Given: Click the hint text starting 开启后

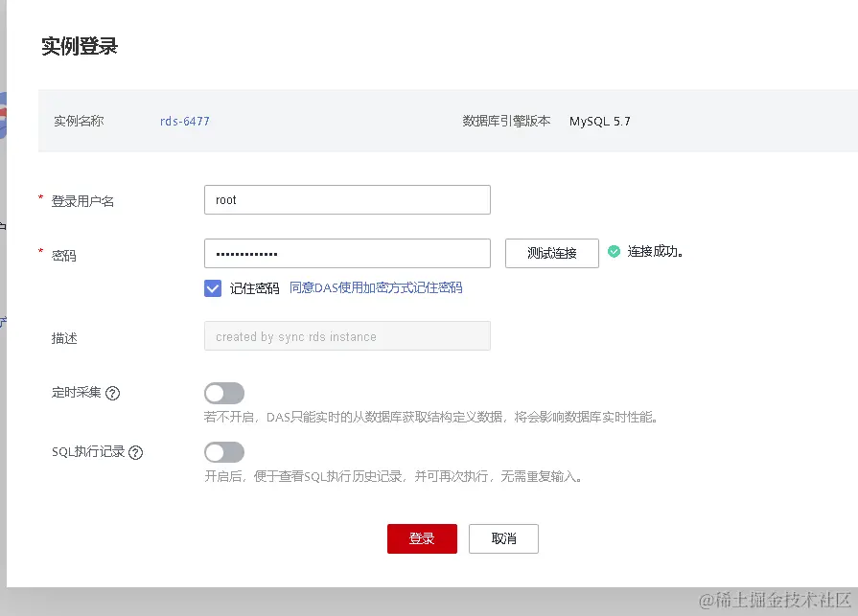Looking at the screenshot, I should click(x=393, y=477).
